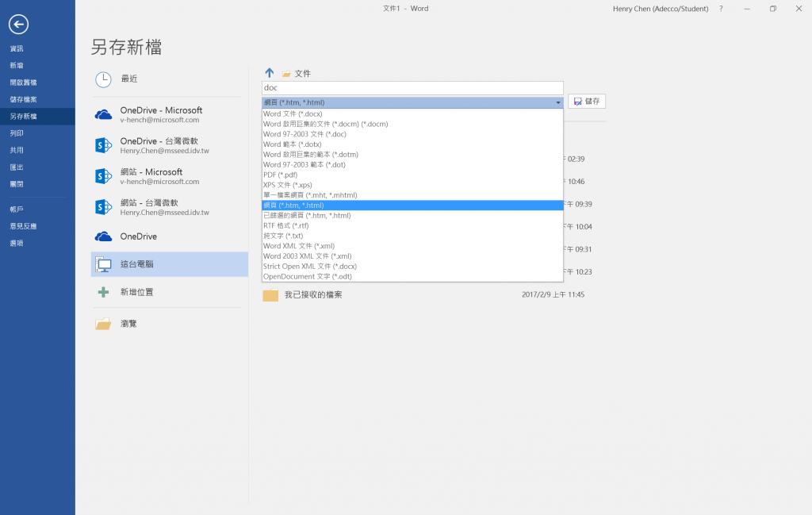Choose Word 2003 XML 文件 (*.xml)

tap(412, 256)
